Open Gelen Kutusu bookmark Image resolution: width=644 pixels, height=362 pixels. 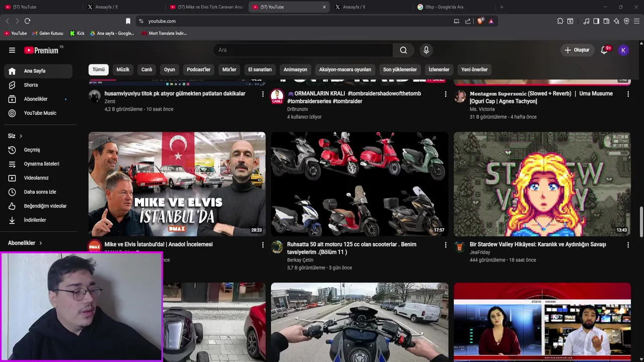[48, 33]
